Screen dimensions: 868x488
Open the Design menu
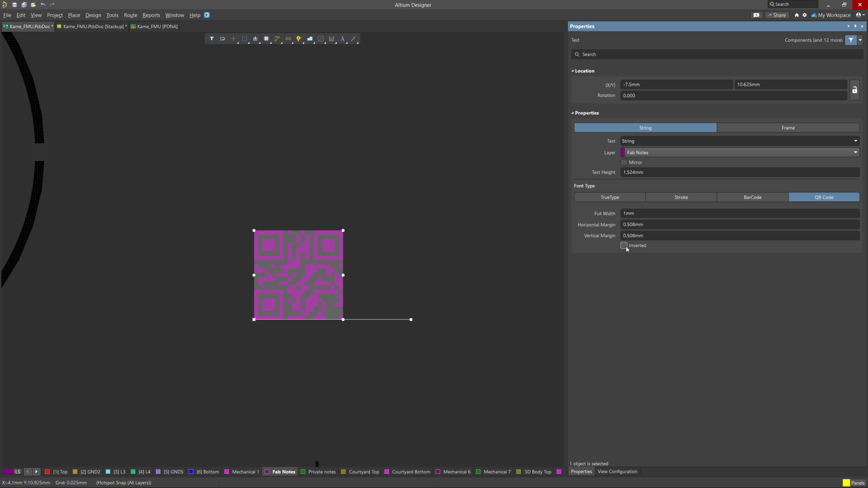click(x=93, y=15)
